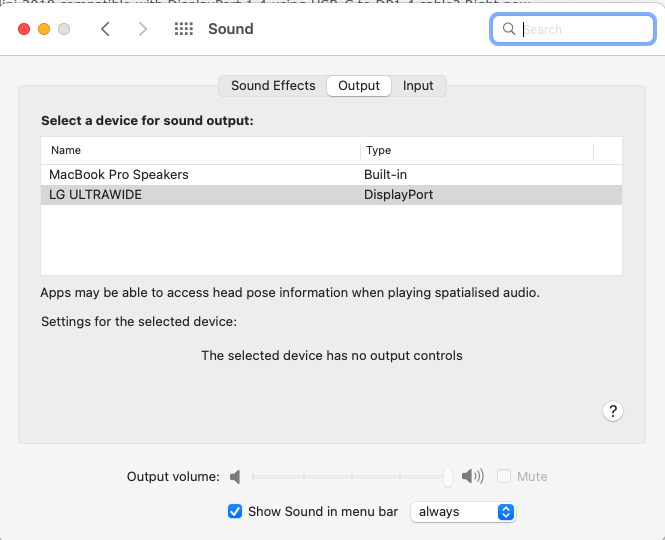Switch to the Sound Effects tab
Screen dimensions: 665x540
[273, 86]
